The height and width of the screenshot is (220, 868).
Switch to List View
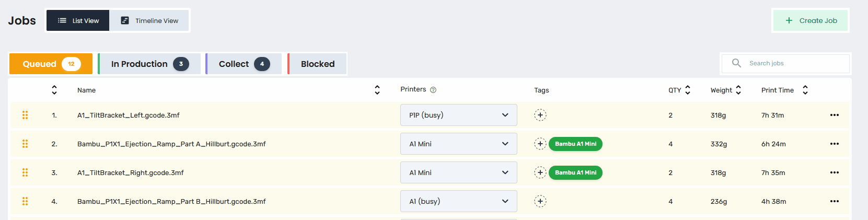(x=78, y=20)
